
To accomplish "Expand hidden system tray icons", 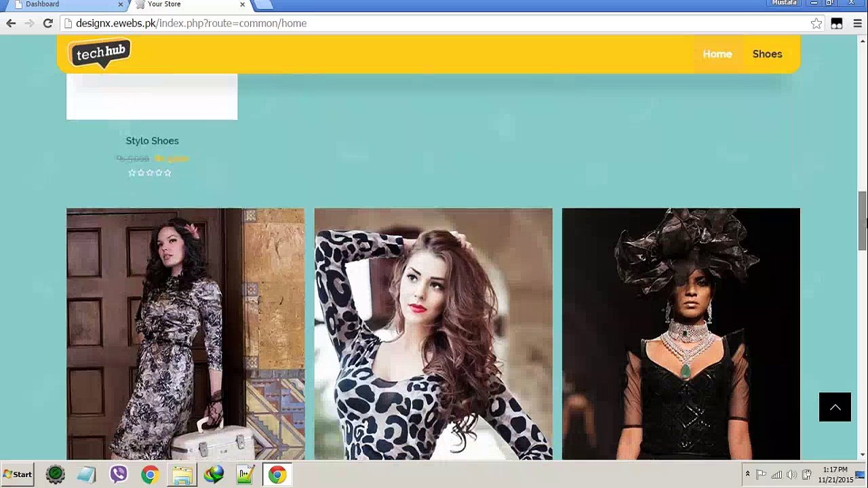I will (747, 474).
